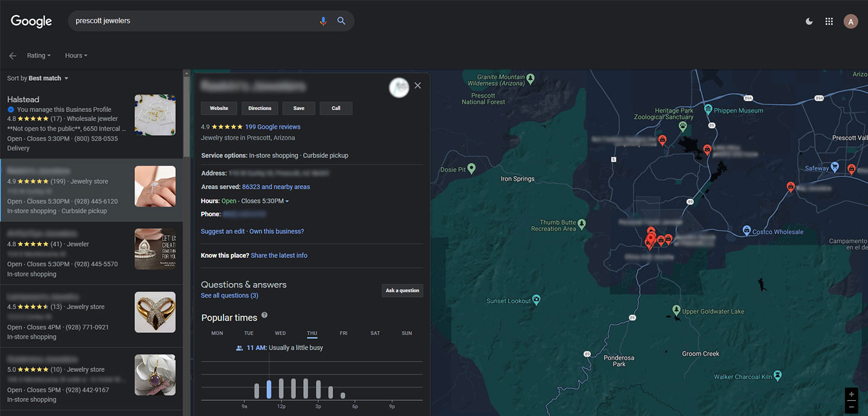Screen dimensions: 868x416
Task: Close the business details panel
Action: pos(418,86)
